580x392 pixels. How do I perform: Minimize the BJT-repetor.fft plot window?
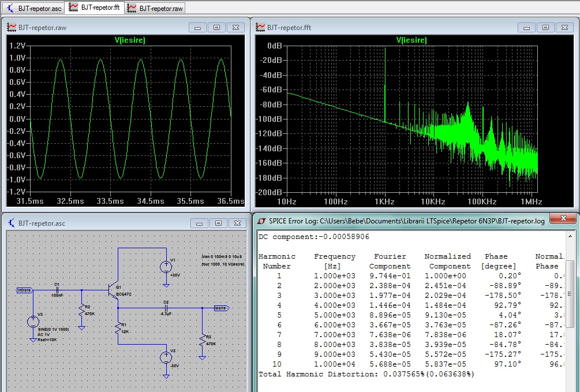[x=527, y=27]
